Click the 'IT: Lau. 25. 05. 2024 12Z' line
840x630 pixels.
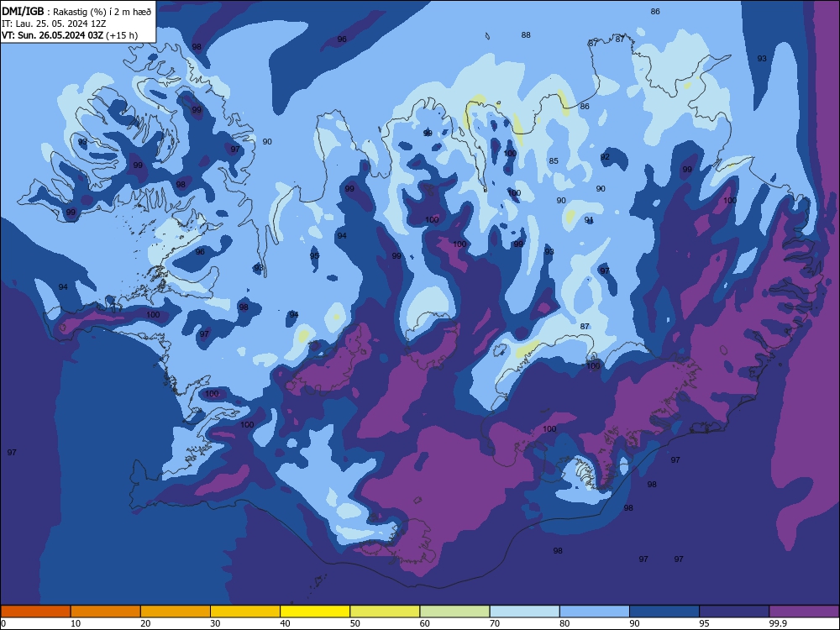click(x=54, y=24)
